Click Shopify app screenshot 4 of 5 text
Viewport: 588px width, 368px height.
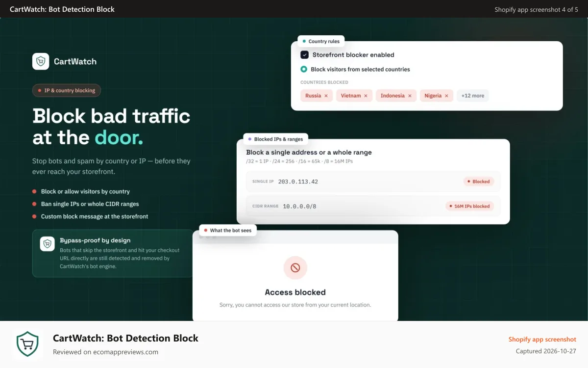pyautogui.click(x=536, y=9)
